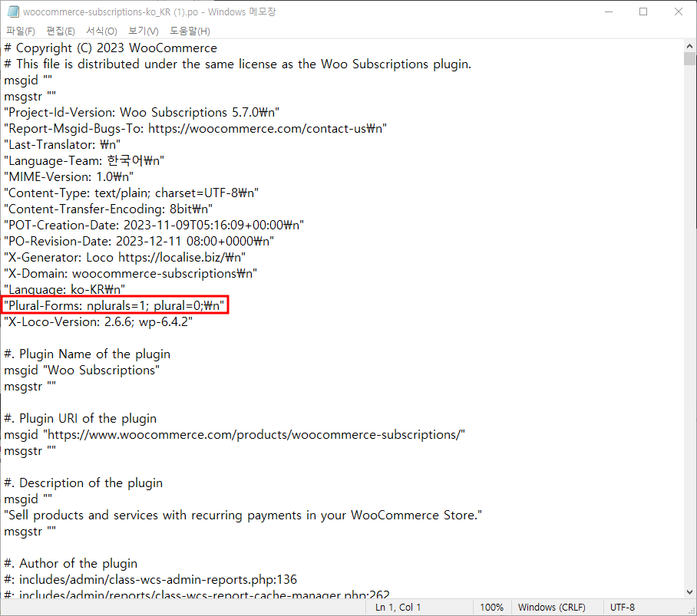The height and width of the screenshot is (616, 697).
Task: Click the Content-Transfer-Encoding: 8bit line
Action: point(108,209)
